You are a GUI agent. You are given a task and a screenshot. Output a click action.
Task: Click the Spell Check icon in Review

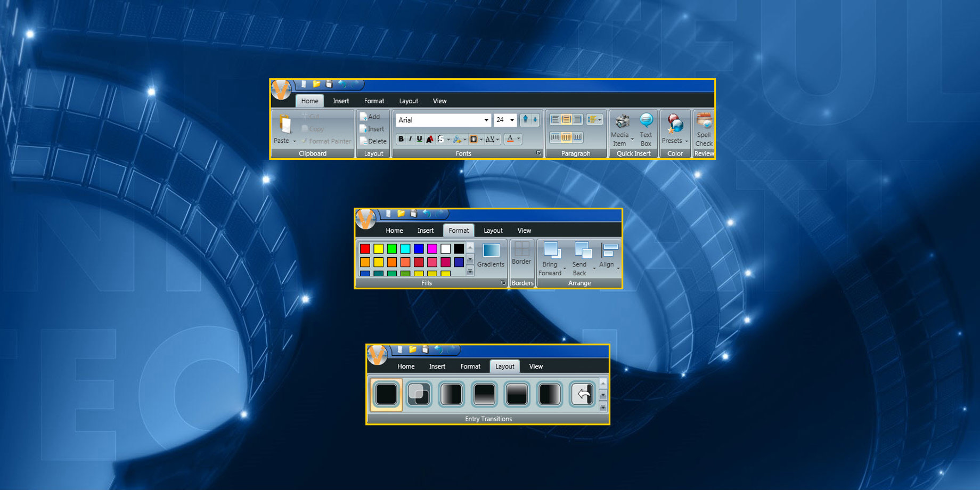pos(704,122)
